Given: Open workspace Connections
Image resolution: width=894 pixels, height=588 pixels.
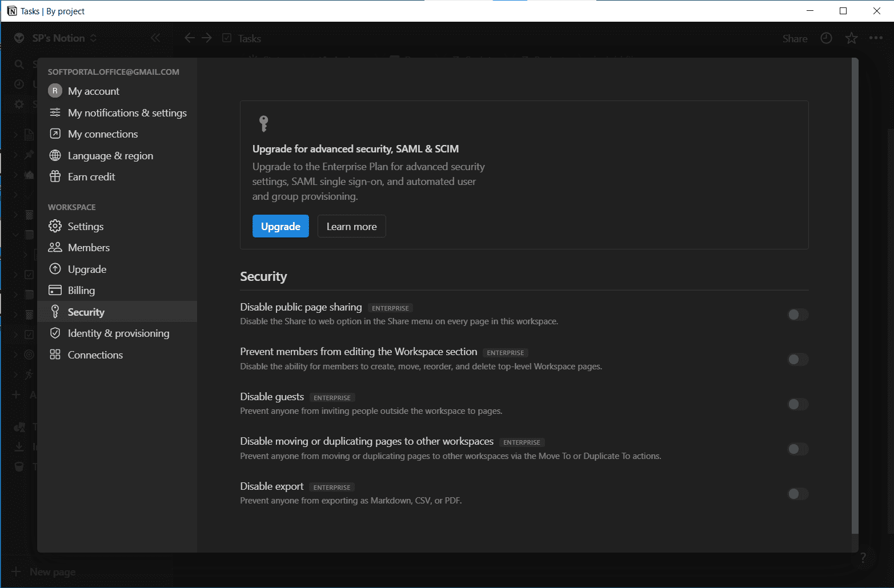Looking at the screenshot, I should click(117, 355).
